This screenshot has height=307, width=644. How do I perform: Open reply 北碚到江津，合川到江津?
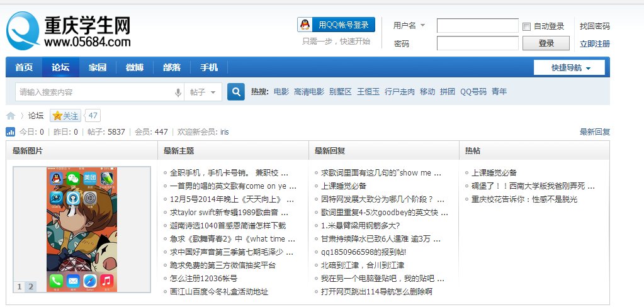pos(362,265)
